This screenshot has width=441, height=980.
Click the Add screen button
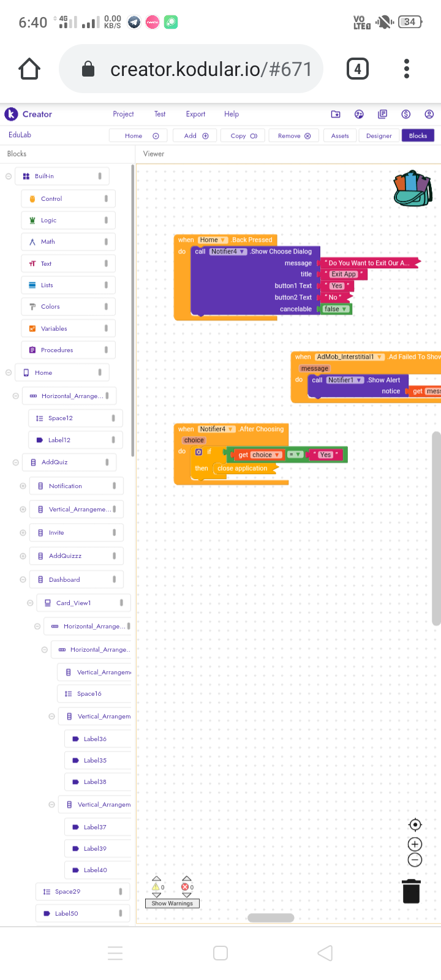(x=195, y=136)
